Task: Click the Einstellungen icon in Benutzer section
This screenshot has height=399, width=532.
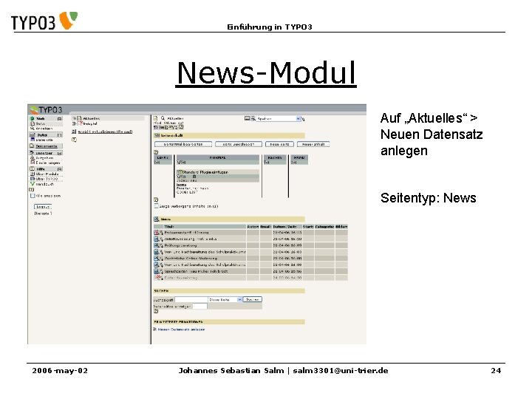Action: pyautogui.click(x=33, y=163)
